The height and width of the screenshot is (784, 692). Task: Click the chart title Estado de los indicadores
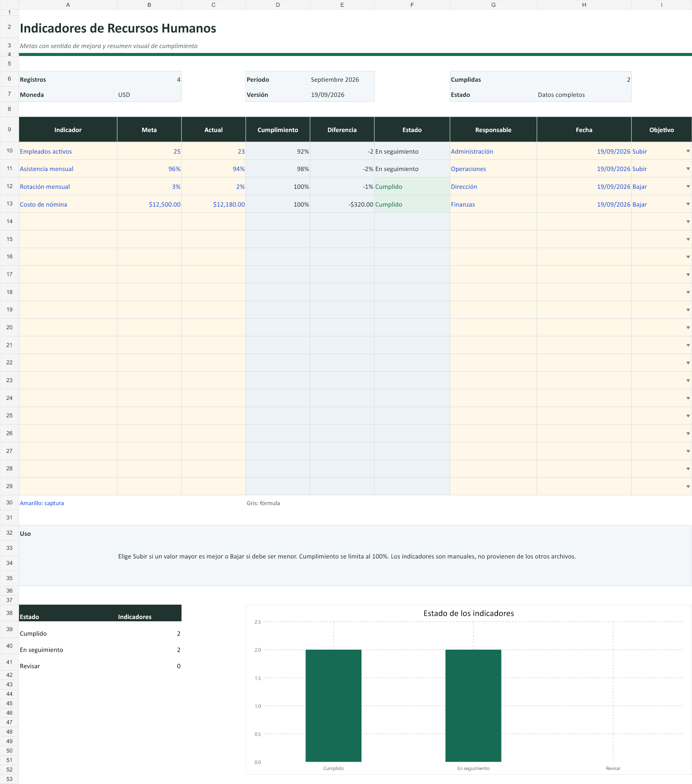469,613
